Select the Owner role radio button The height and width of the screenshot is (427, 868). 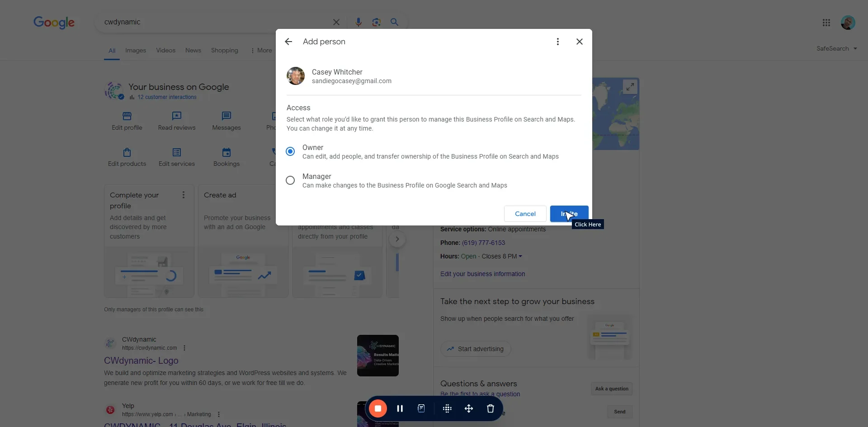290,151
